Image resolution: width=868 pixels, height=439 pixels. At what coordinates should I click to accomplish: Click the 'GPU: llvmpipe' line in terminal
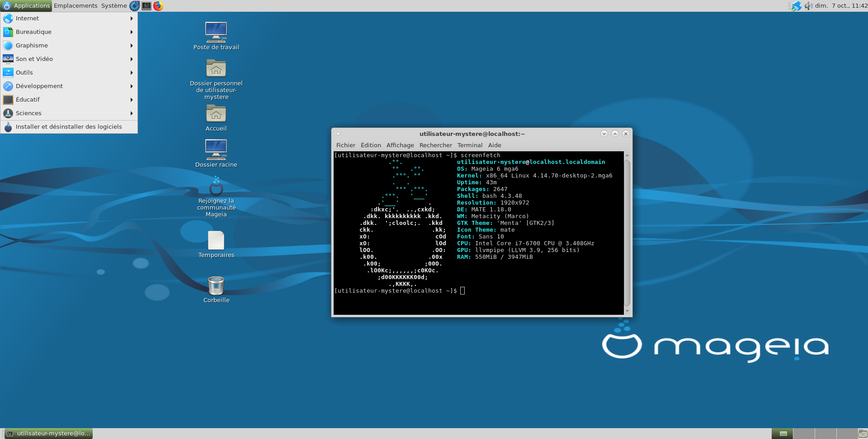pyautogui.click(x=519, y=250)
